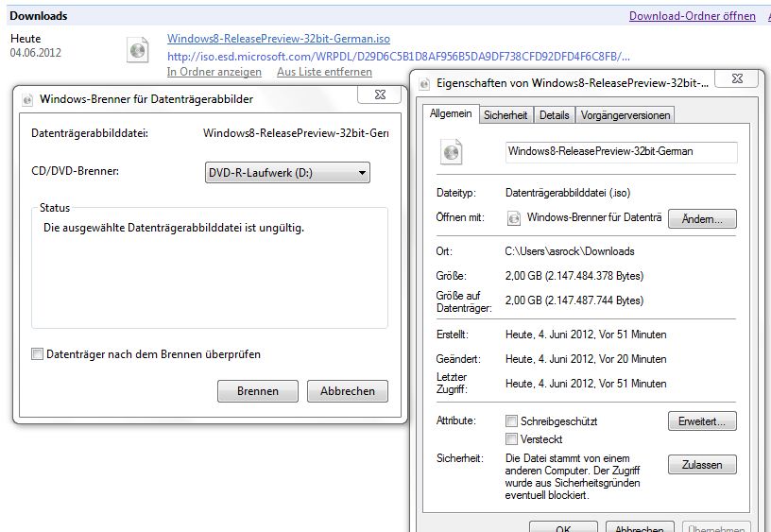Close the Eigenschaften dialog window
The image size is (771, 532).
[x=737, y=78]
